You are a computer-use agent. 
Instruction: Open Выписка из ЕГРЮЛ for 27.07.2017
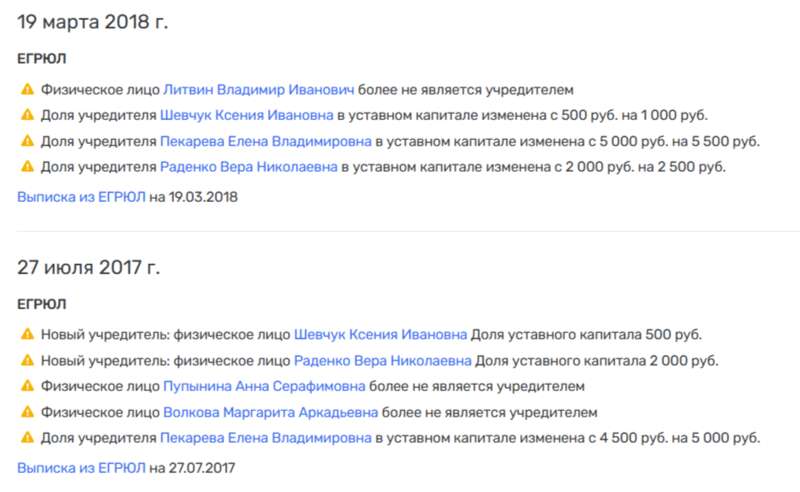point(81,467)
